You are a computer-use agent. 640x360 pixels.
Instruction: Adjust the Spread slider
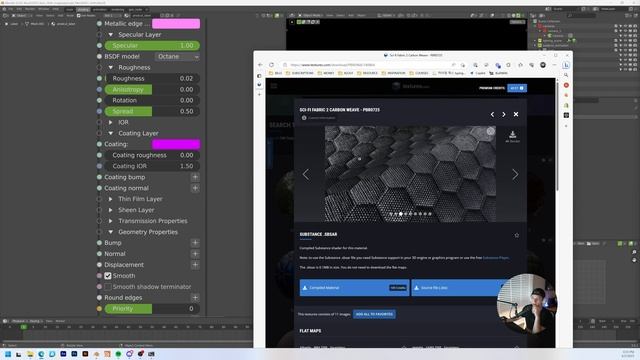(x=152, y=111)
